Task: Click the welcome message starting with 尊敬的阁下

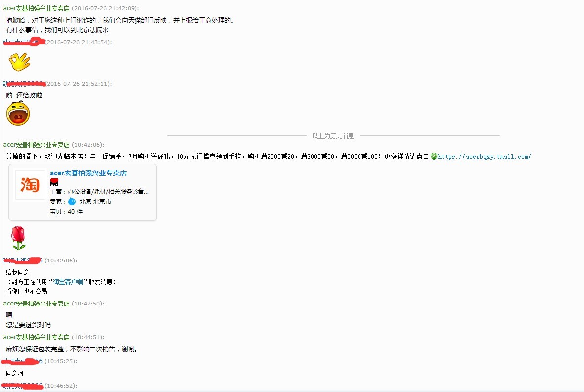Action: click(218, 156)
